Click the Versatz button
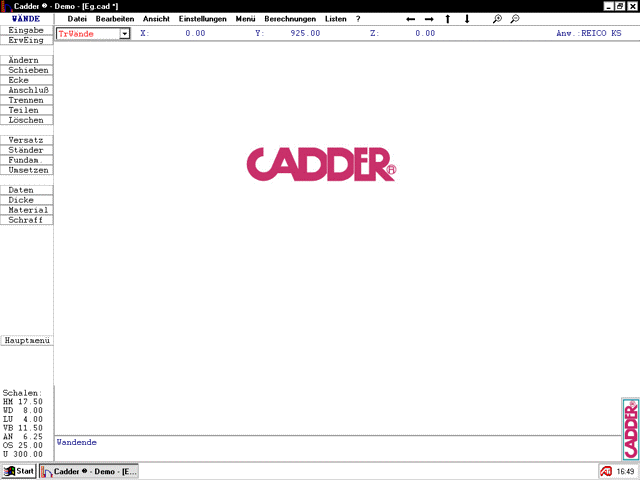This screenshot has width=640, height=480. tap(27, 140)
